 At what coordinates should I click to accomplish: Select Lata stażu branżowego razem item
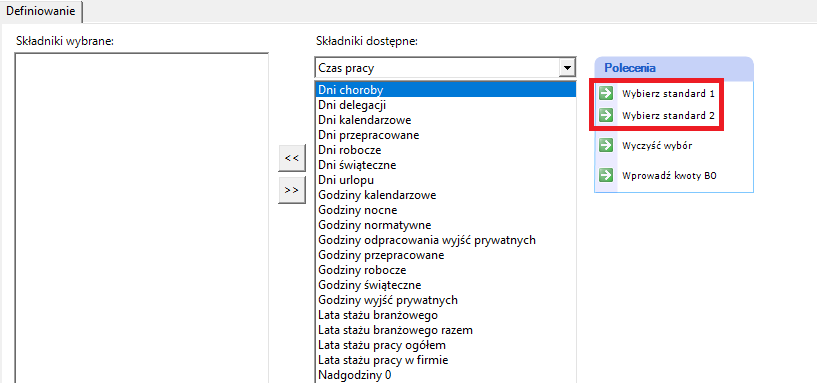coord(445,330)
